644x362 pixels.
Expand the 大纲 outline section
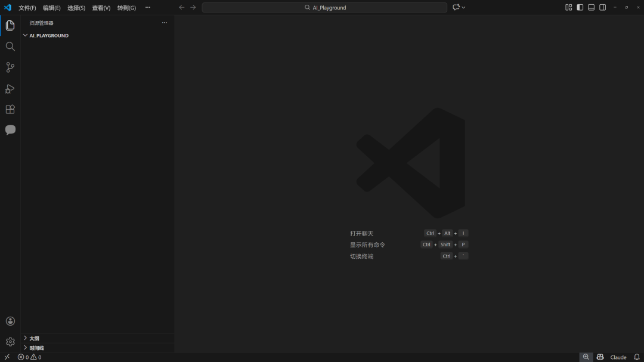[34, 338]
